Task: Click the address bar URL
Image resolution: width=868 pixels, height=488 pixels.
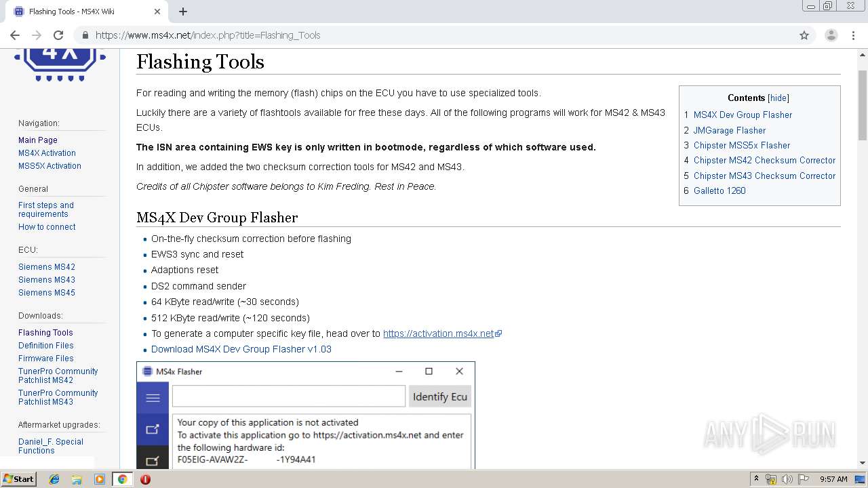Action: (x=208, y=35)
